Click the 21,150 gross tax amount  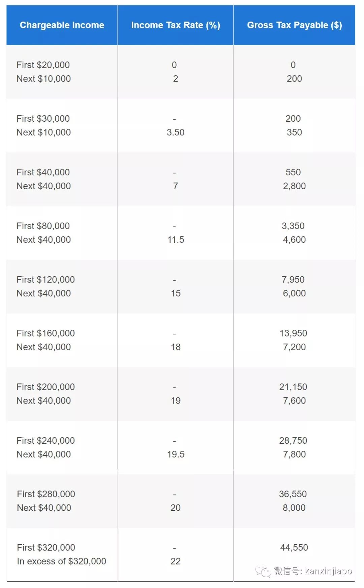click(293, 387)
